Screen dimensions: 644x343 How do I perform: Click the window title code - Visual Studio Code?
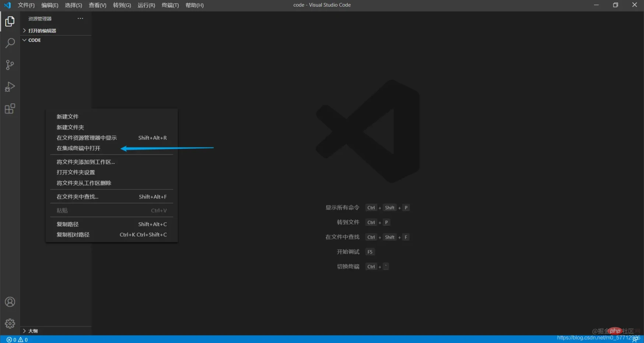(322, 5)
